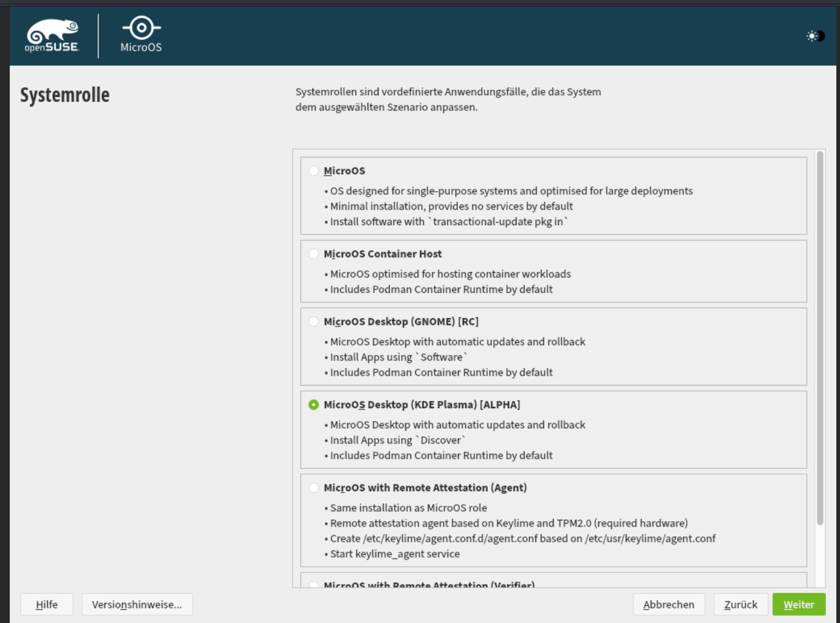Click text 'Install software with `transactional-update pkg in`'
The image size is (840, 623).
click(449, 221)
